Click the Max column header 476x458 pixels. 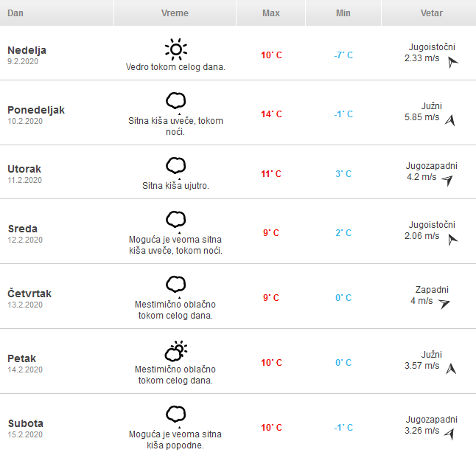click(x=270, y=13)
